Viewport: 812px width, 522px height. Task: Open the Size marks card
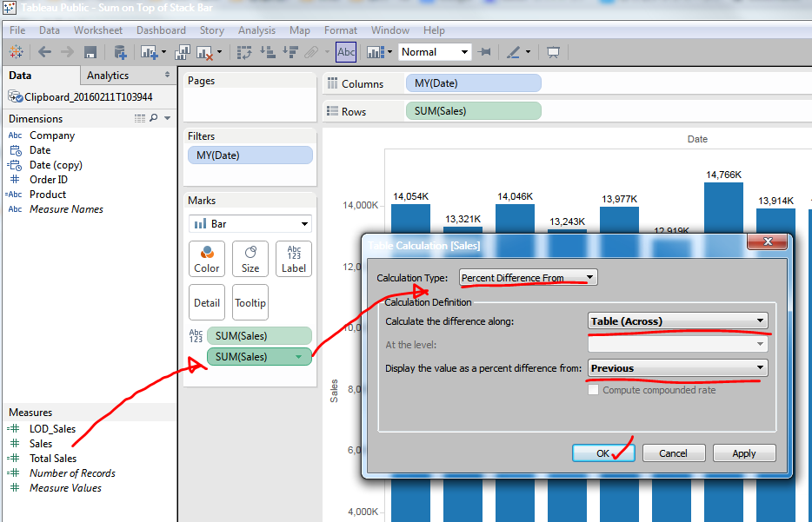coord(250,259)
